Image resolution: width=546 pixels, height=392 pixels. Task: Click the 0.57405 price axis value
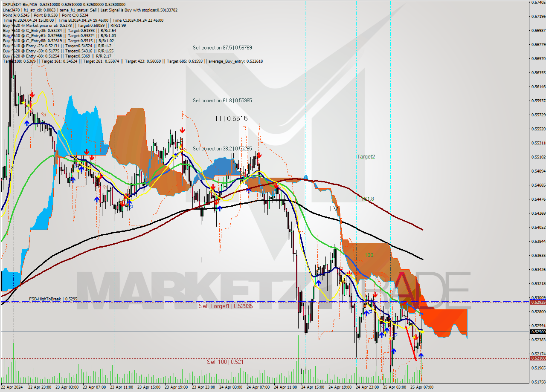coord(538,3)
